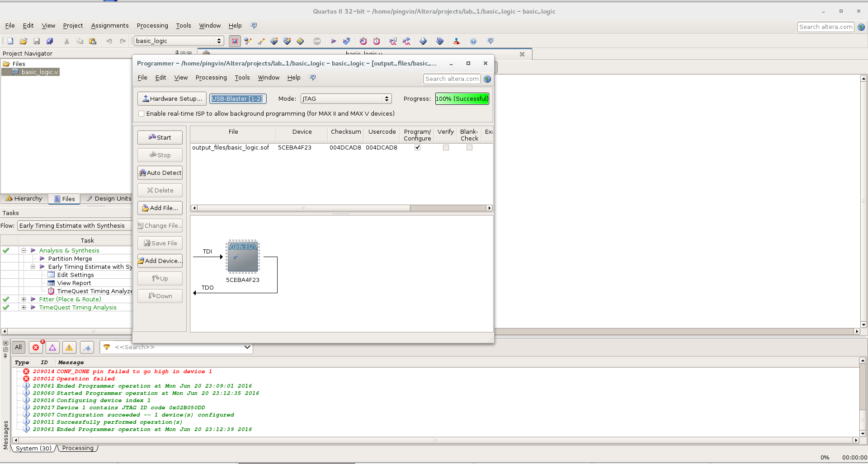868x464 pixels.
Task: Expand the TimeQuest Timing Analysis task
Action: coord(24,308)
